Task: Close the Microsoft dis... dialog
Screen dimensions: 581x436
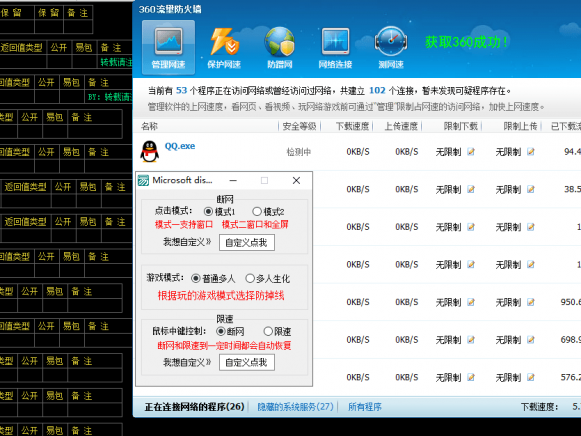Action: tap(296, 180)
